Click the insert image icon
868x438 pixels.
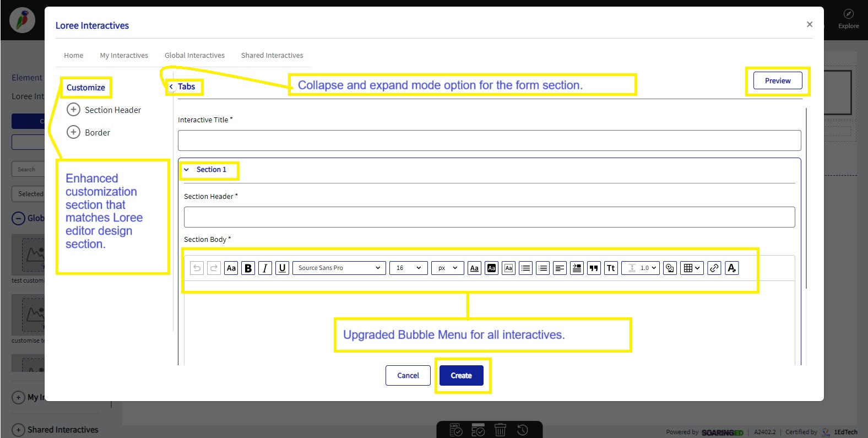[x=670, y=268]
